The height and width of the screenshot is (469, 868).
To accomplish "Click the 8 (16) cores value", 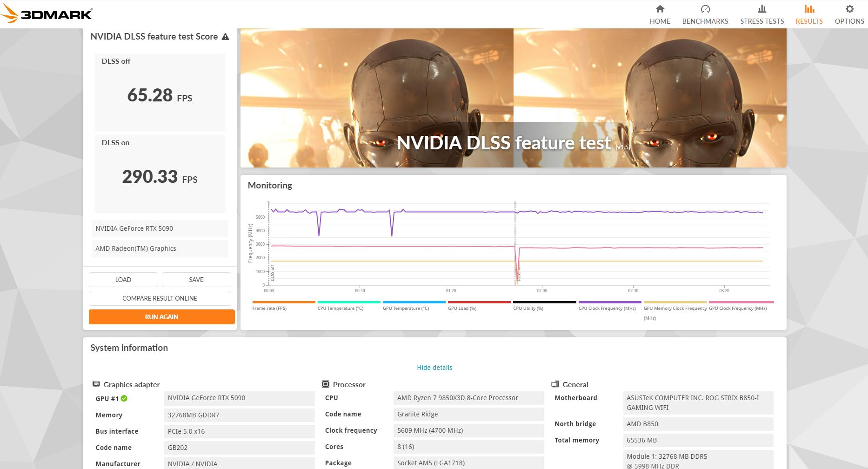I will click(469, 447).
